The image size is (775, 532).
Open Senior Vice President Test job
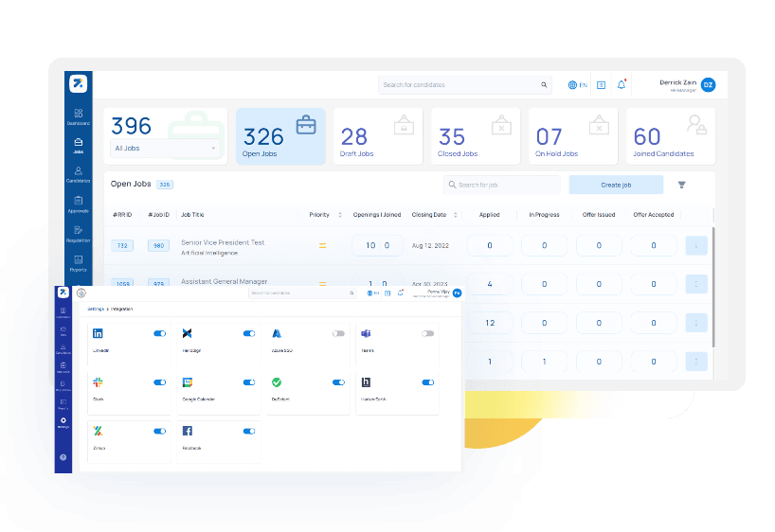(223, 242)
